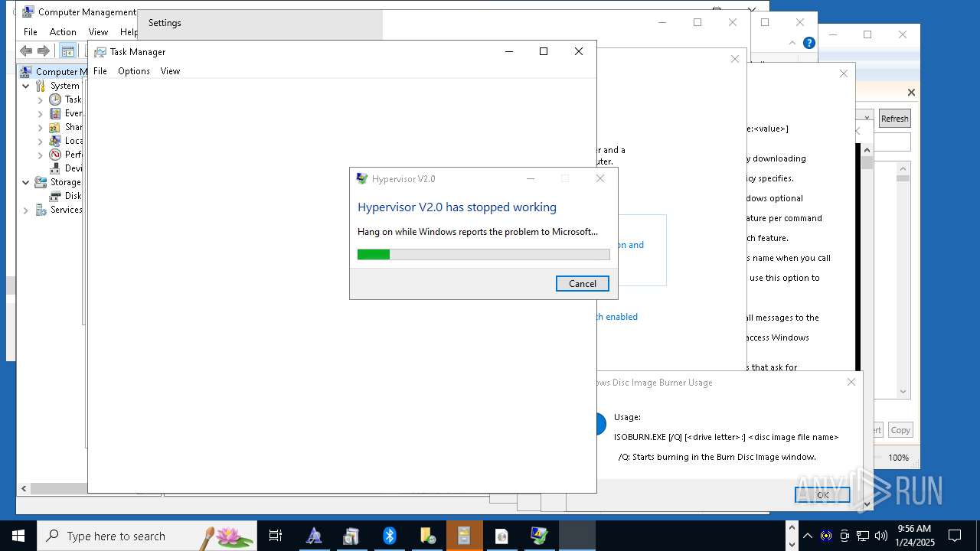Expand the Shared Folders tree node
Image resolution: width=980 pixels, height=551 pixels.
click(41, 127)
